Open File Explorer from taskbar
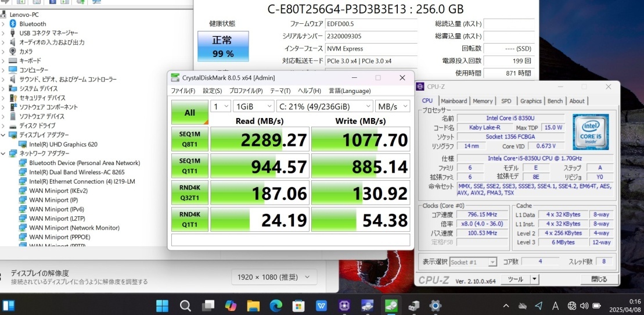The height and width of the screenshot is (315, 644). 253,306
